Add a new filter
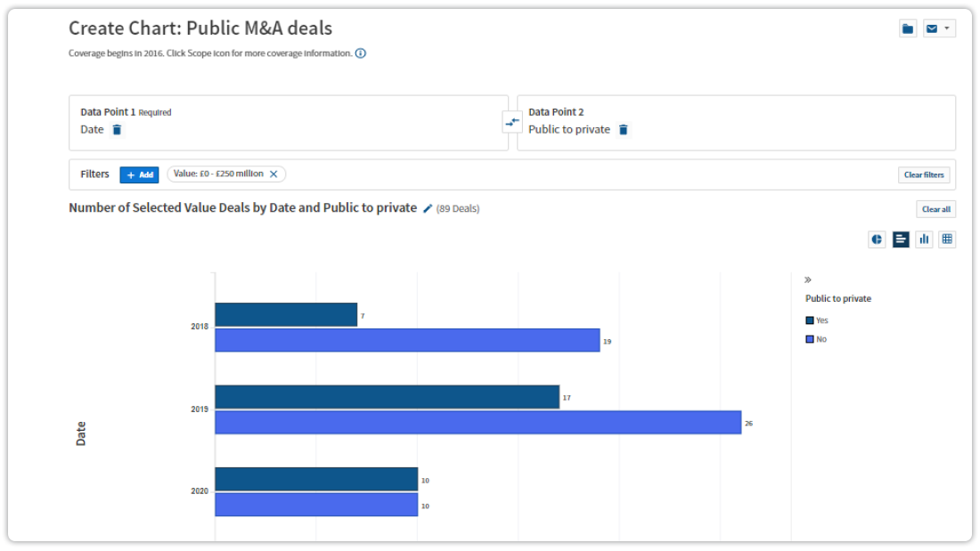This screenshot has width=980, height=551. (139, 175)
